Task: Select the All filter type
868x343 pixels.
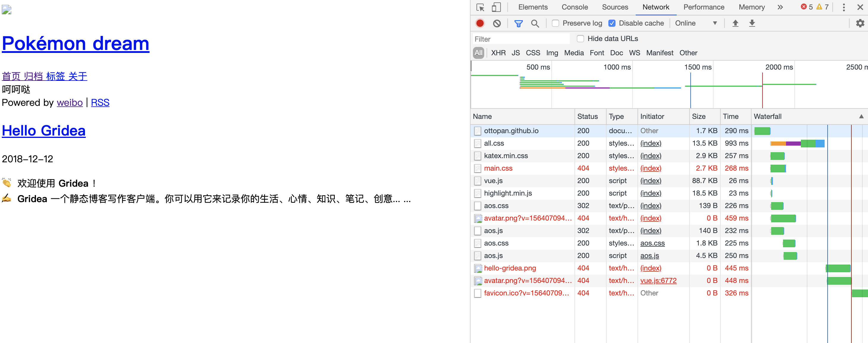Action: pos(479,53)
